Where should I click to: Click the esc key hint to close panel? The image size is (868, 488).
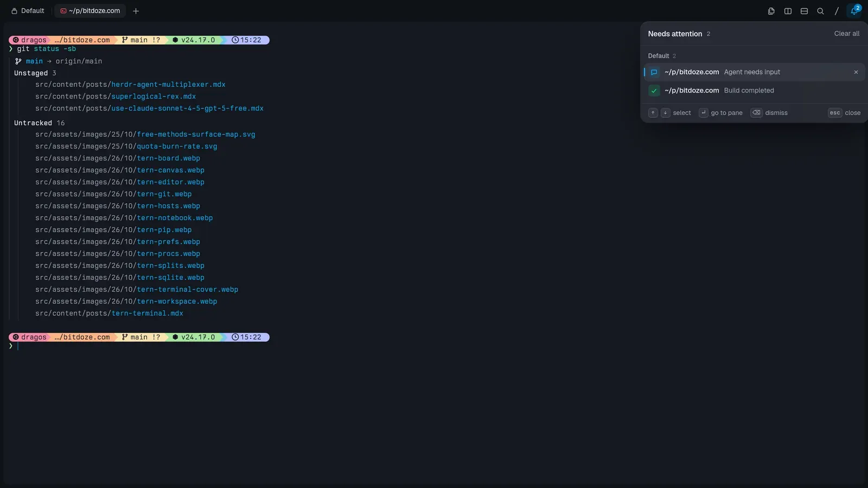(x=835, y=113)
